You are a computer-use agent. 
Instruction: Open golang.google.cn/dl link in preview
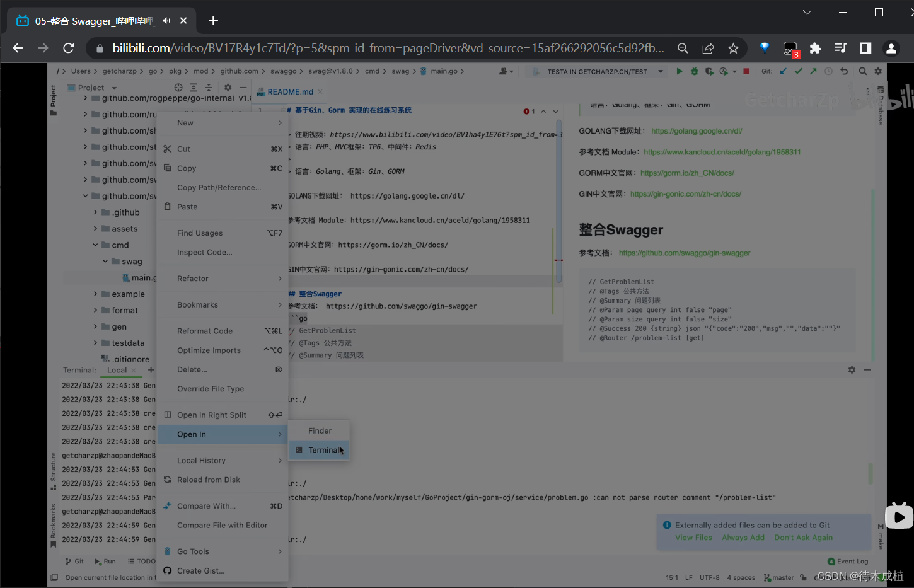pos(697,131)
